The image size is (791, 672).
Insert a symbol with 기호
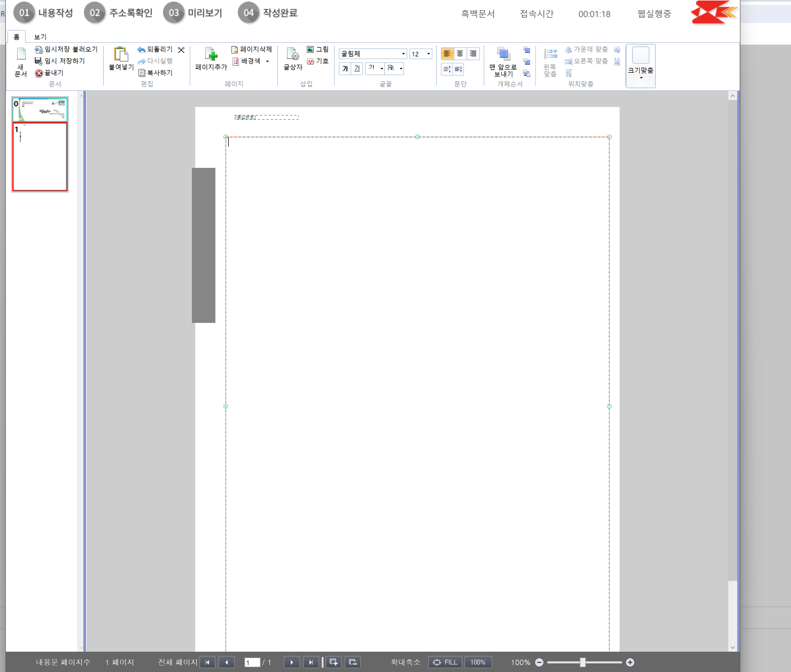click(317, 61)
